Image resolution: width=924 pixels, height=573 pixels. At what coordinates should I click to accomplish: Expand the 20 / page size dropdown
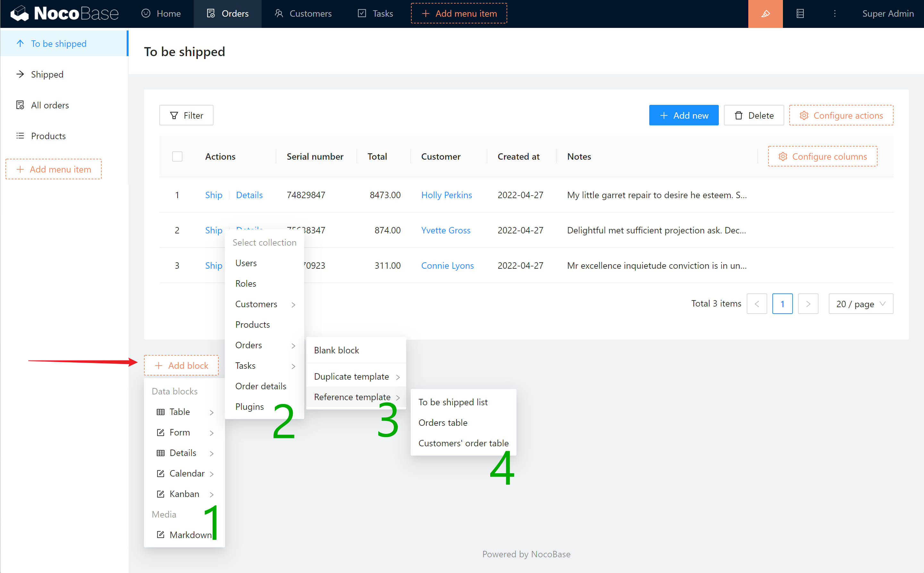pos(860,304)
